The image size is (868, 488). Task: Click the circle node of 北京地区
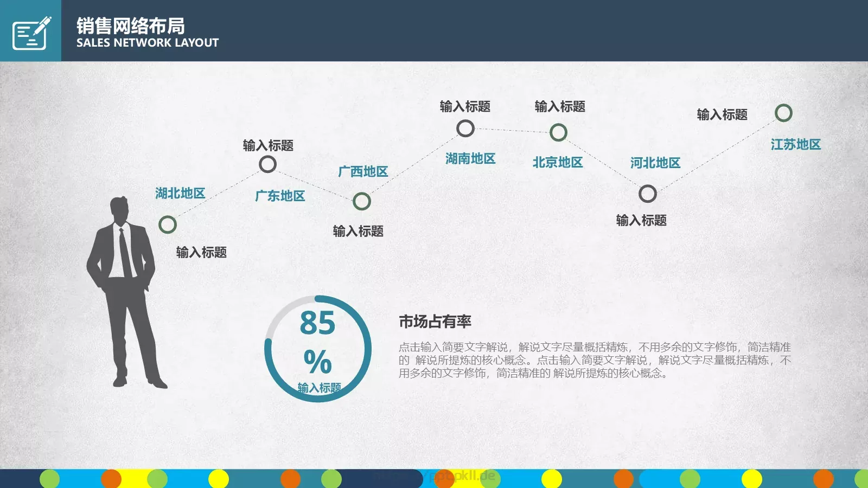coord(558,132)
